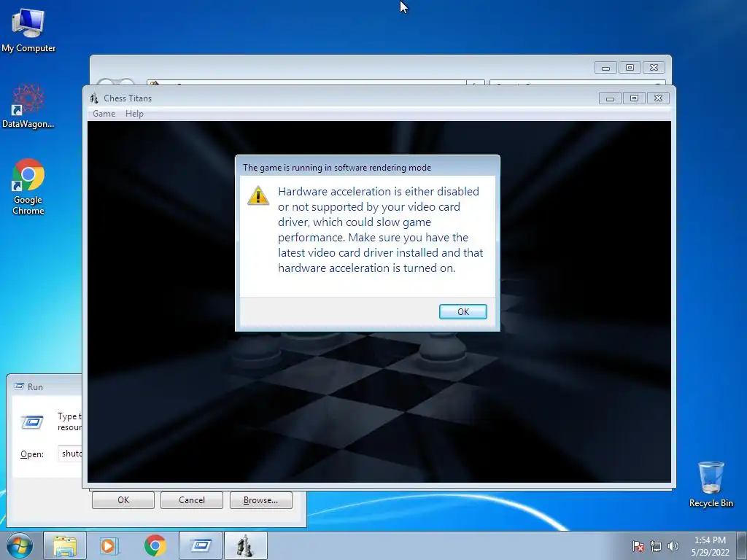Screen dimensions: 747x560
Task: Click the Chess Titans title bar icon
Action: pos(94,98)
